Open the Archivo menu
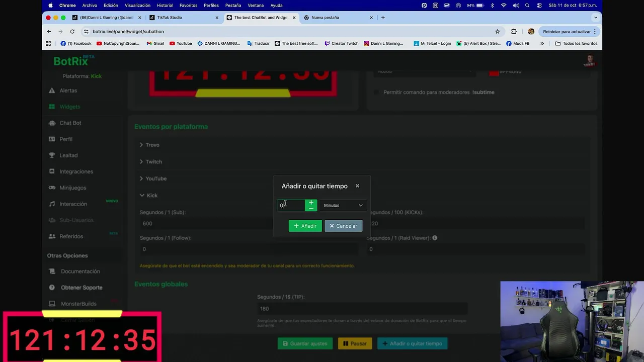This screenshot has height=362, width=644. point(90,6)
